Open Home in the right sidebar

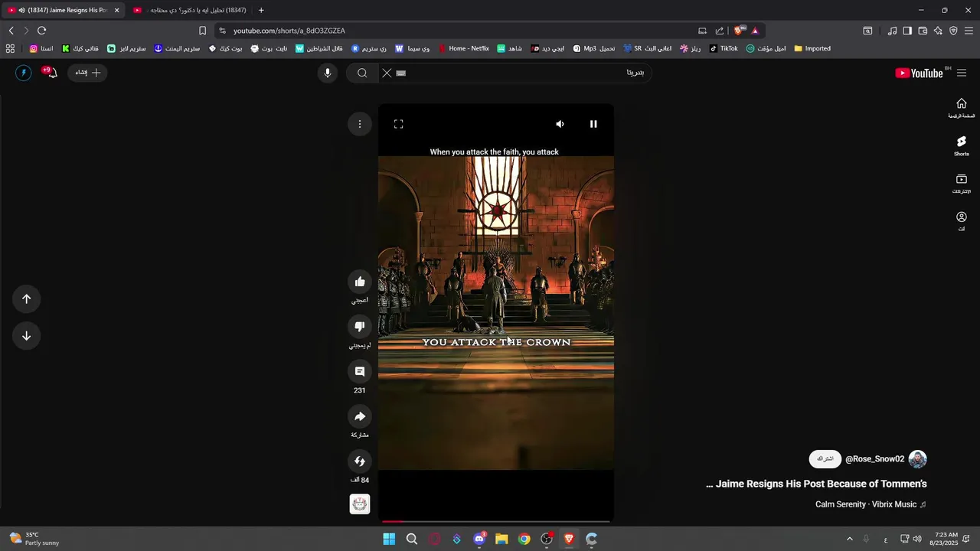tap(962, 108)
